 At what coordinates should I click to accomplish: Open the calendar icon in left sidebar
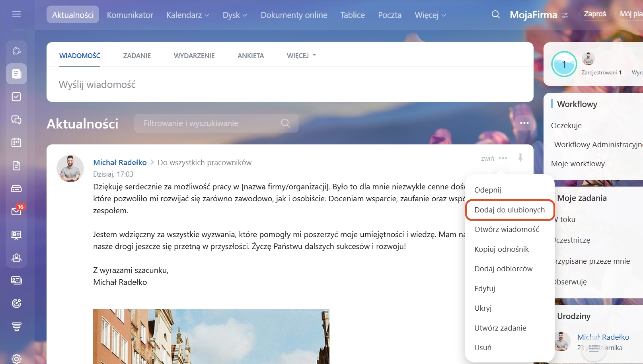pos(16,142)
